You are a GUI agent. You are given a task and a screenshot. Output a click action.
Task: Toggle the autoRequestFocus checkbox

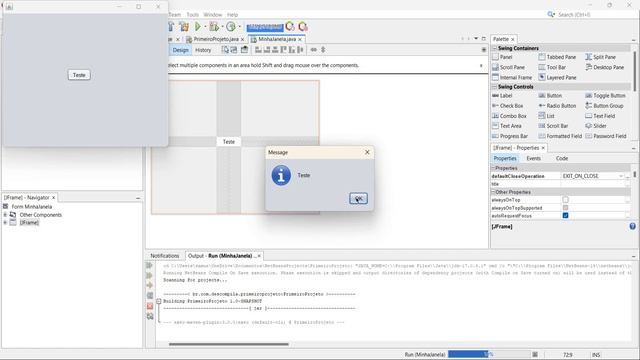click(x=565, y=216)
